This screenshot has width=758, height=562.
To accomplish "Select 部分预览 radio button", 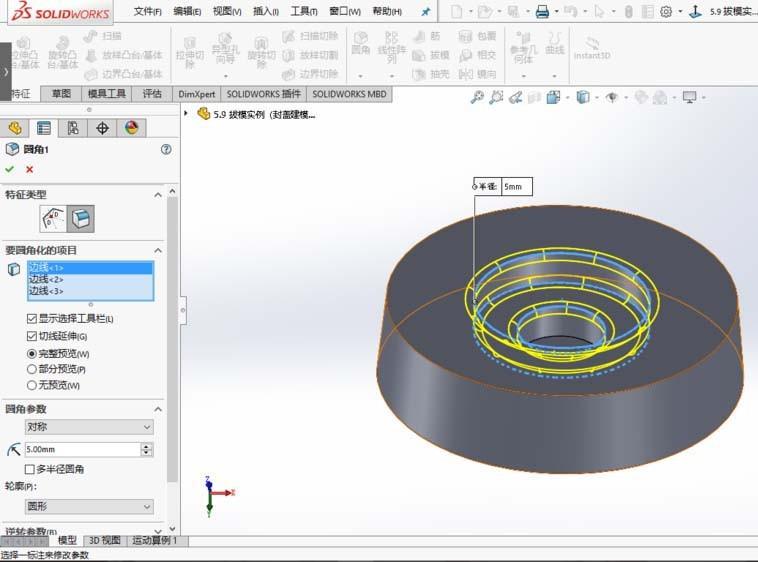I will click(x=32, y=369).
